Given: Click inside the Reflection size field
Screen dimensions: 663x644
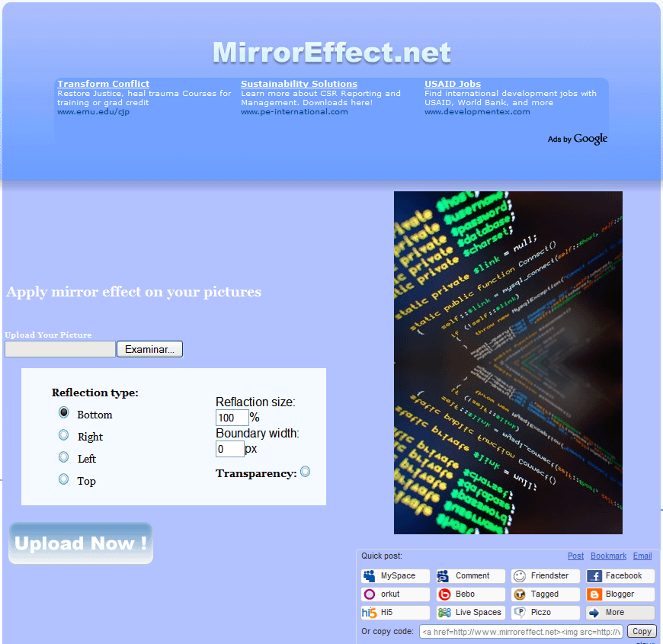Looking at the screenshot, I should [231, 418].
